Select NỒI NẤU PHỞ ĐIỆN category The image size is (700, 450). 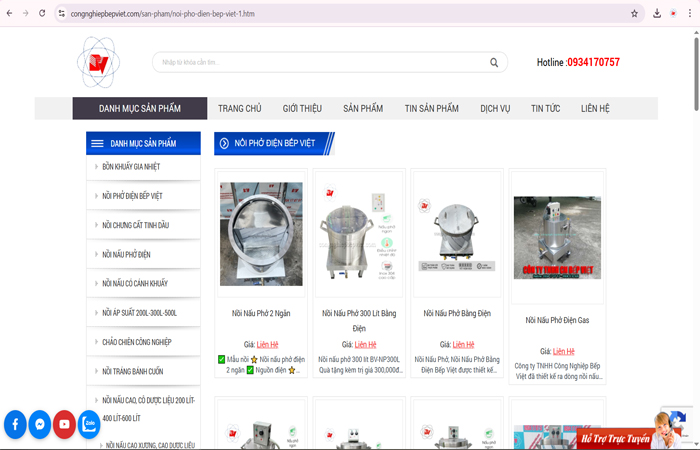tap(143, 254)
